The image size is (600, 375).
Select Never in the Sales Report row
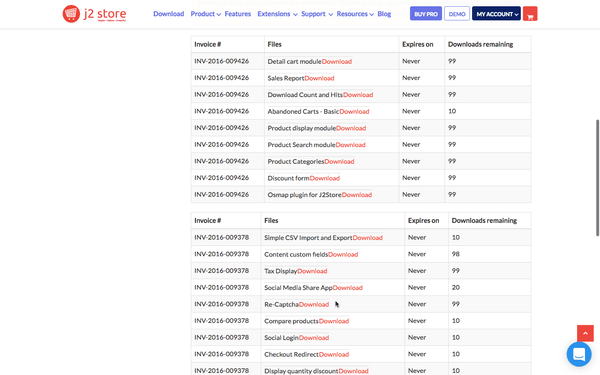[x=411, y=78]
